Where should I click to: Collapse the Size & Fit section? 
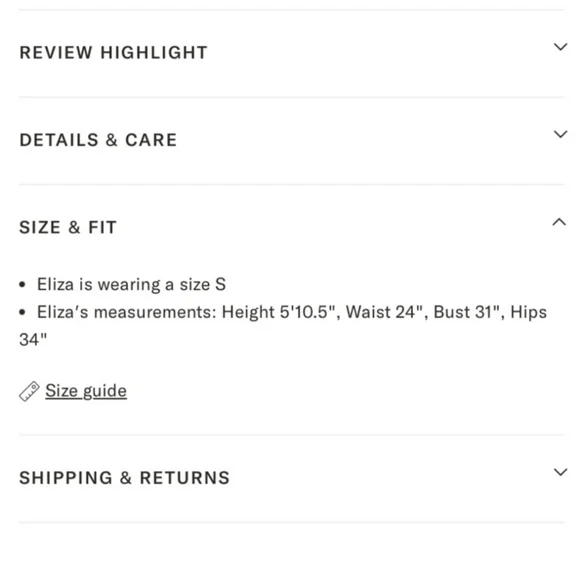291,228
